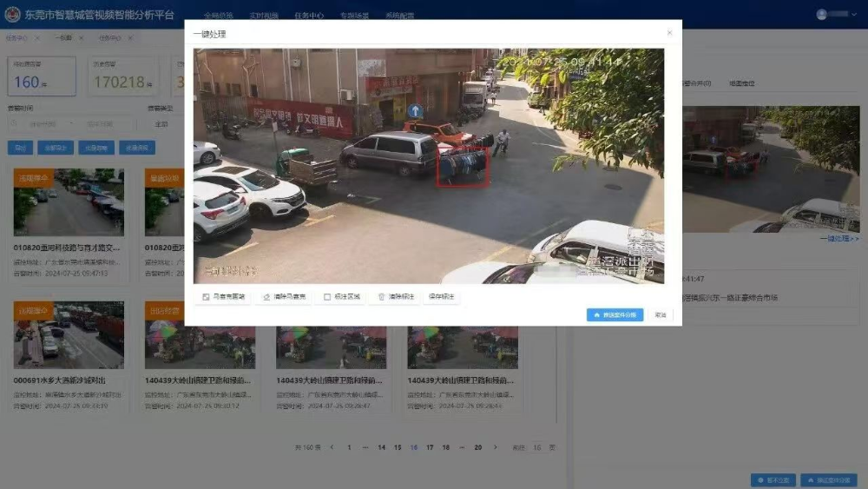
Task: Switch to 合并(0) tab in detail panel
Action: pyautogui.click(x=697, y=83)
